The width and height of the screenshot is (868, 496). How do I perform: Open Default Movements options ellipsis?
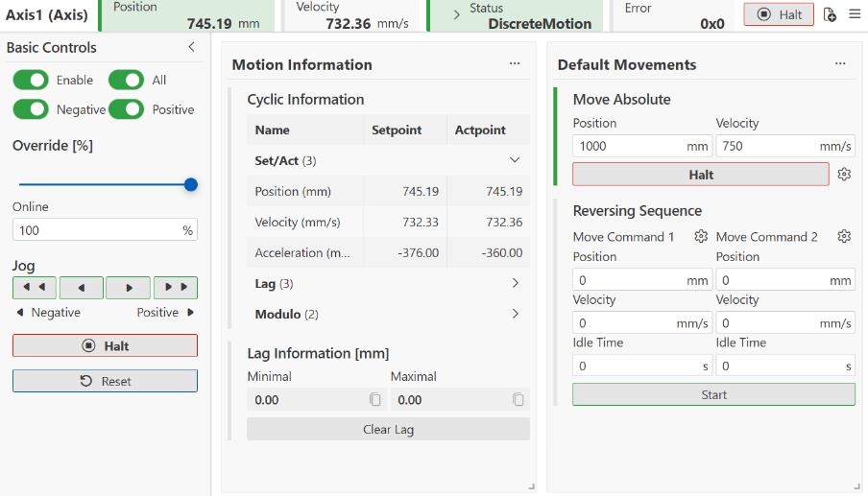click(840, 63)
